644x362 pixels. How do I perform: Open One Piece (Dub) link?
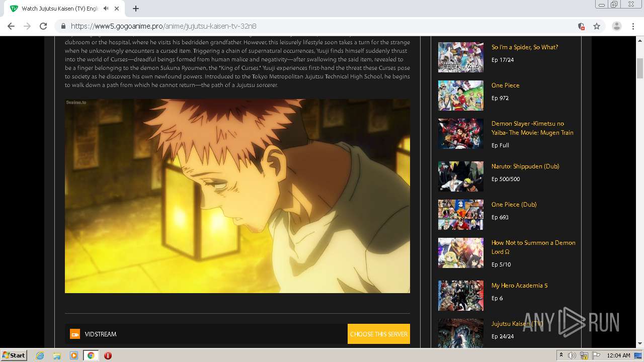tap(514, 205)
